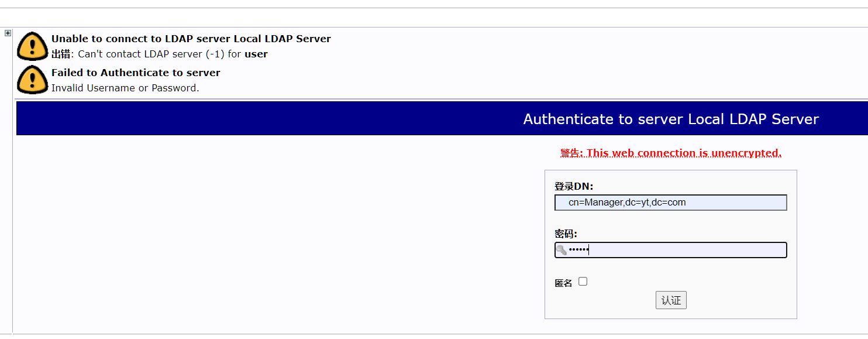Click the 认证 authenticate button

[x=670, y=300]
